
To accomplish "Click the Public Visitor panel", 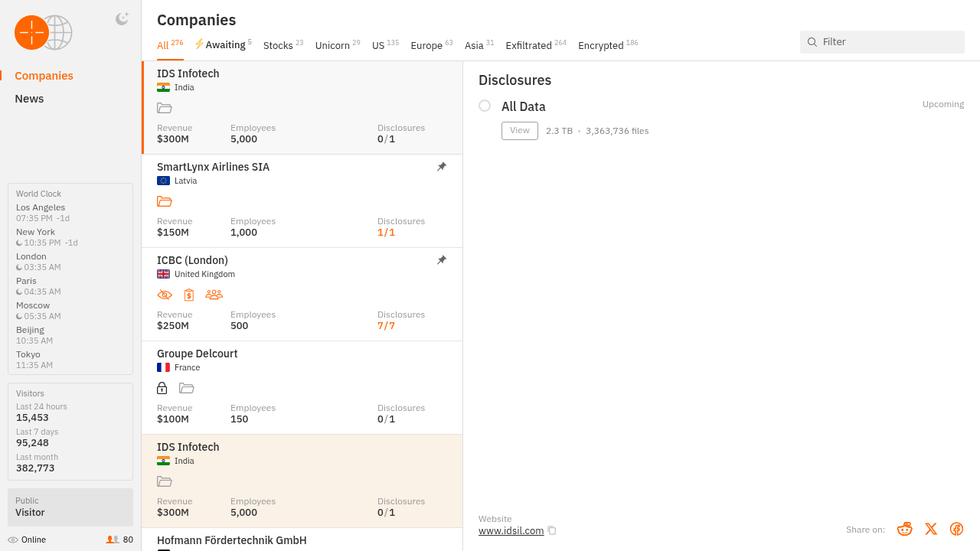I will pyautogui.click(x=70, y=507).
